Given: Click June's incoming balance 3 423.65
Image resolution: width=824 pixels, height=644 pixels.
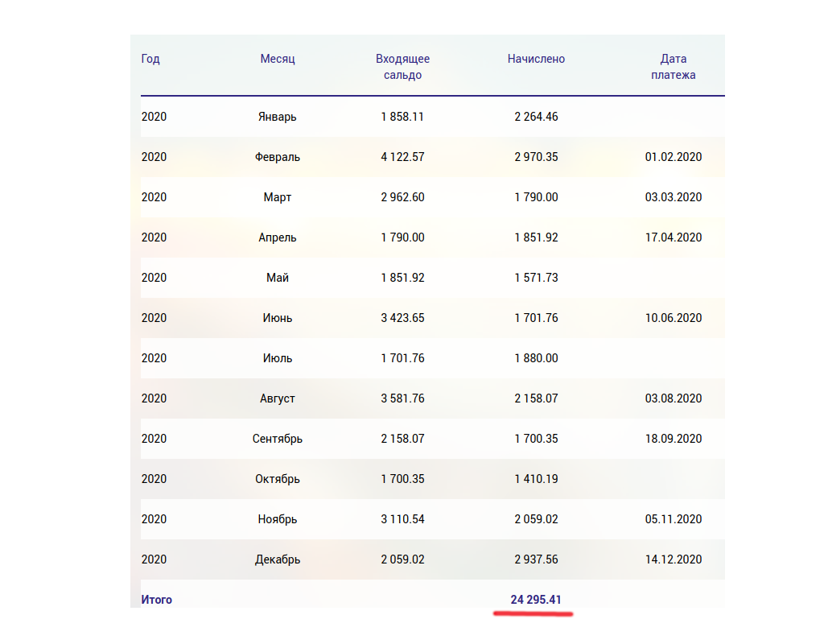Looking at the screenshot, I should [402, 318].
